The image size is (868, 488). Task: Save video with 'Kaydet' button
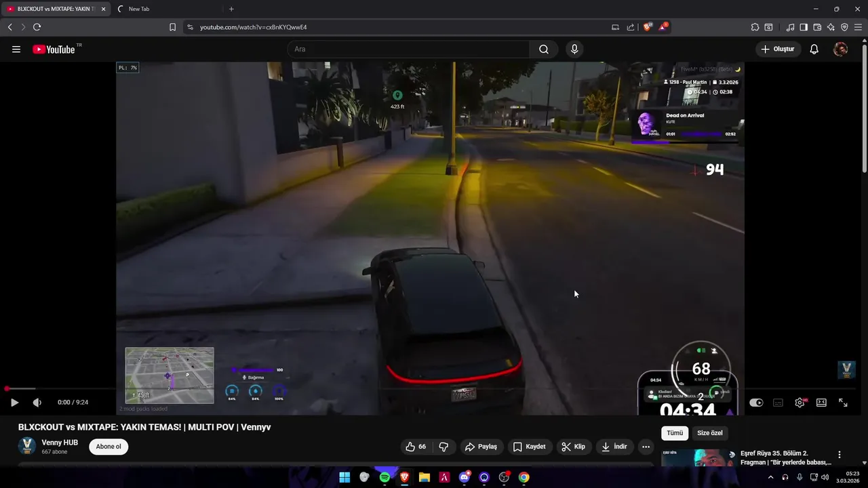pos(529,447)
